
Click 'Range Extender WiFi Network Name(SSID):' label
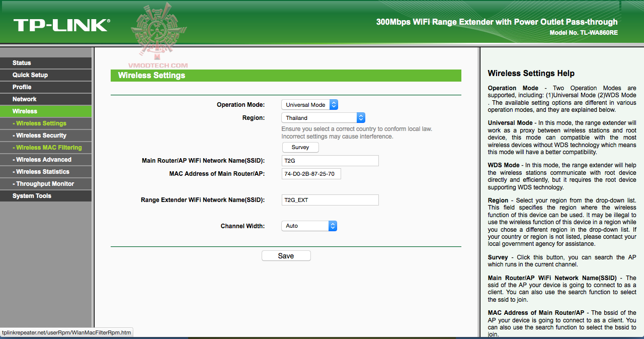tap(203, 200)
